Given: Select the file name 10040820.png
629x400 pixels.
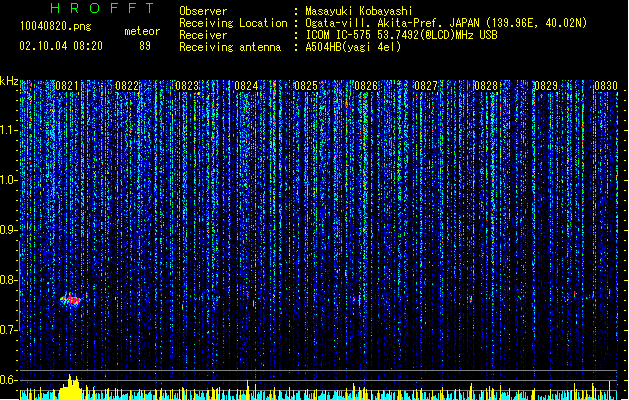Looking at the screenshot, I should click(56, 26).
